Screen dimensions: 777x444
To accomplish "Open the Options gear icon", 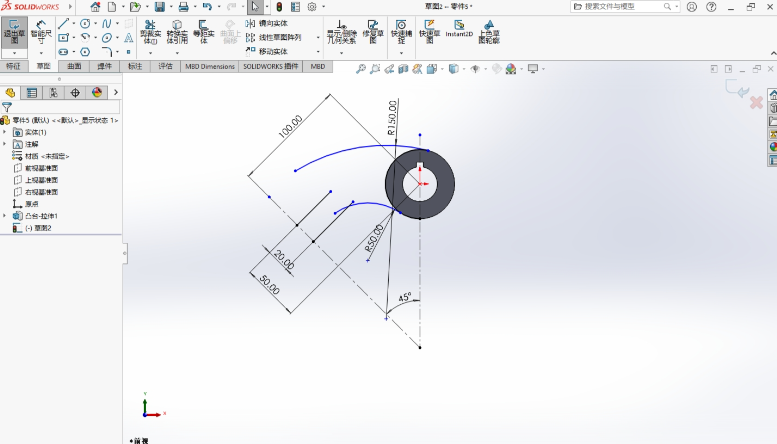I will (x=312, y=7).
